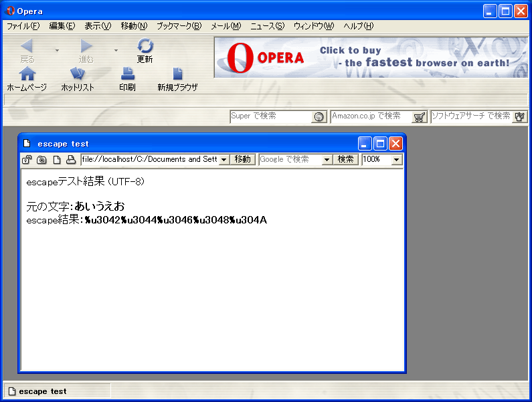The width and height of the screenshot is (532, 402).
Task: Click the text '元の文字:あいうえお'
Action: (x=76, y=206)
